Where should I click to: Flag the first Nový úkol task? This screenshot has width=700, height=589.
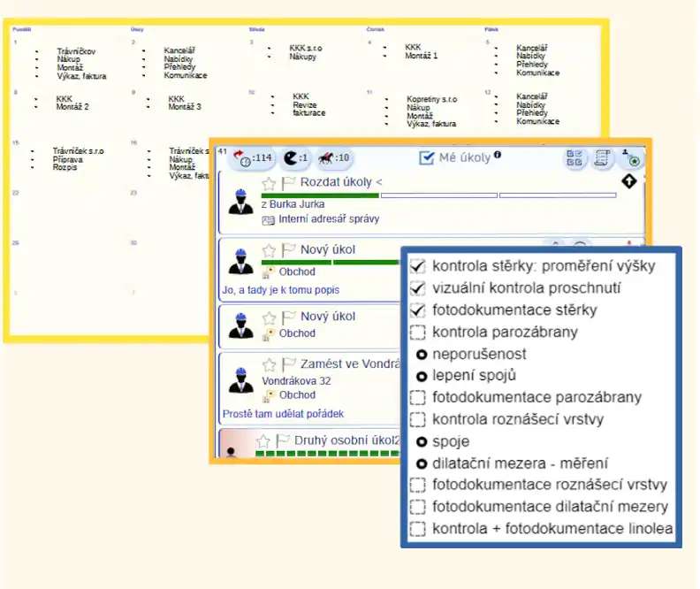(x=288, y=250)
